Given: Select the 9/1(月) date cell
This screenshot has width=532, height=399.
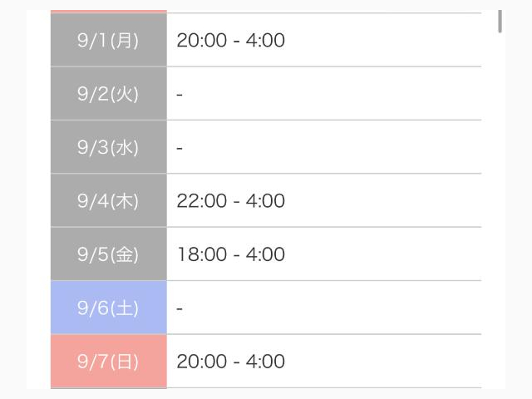Looking at the screenshot, I should (x=109, y=40).
